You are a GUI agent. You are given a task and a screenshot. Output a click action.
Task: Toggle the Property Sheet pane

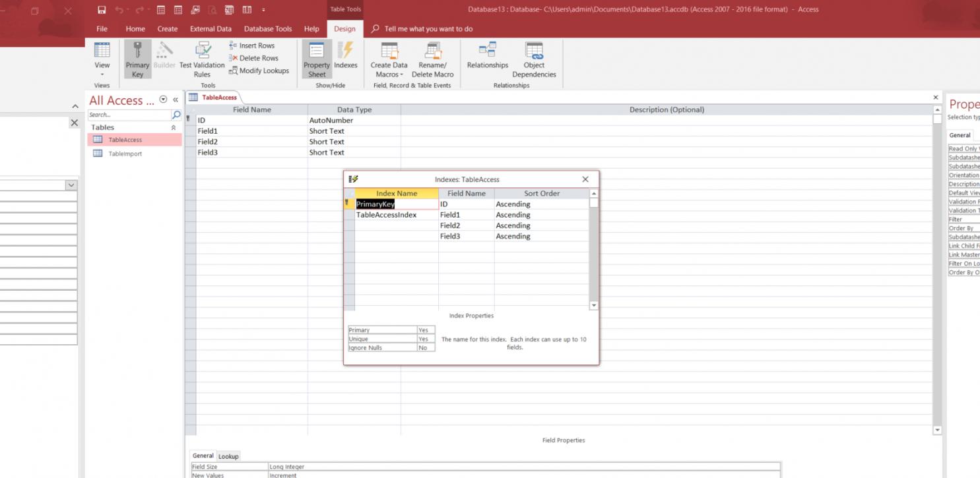pyautogui.click(x=317, y=59)
